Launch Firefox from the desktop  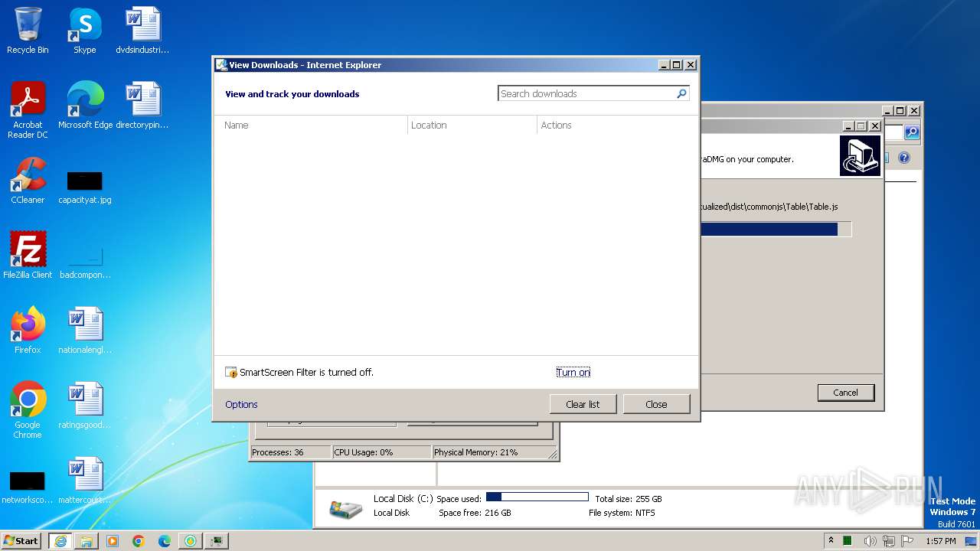[x=28, y=331]
